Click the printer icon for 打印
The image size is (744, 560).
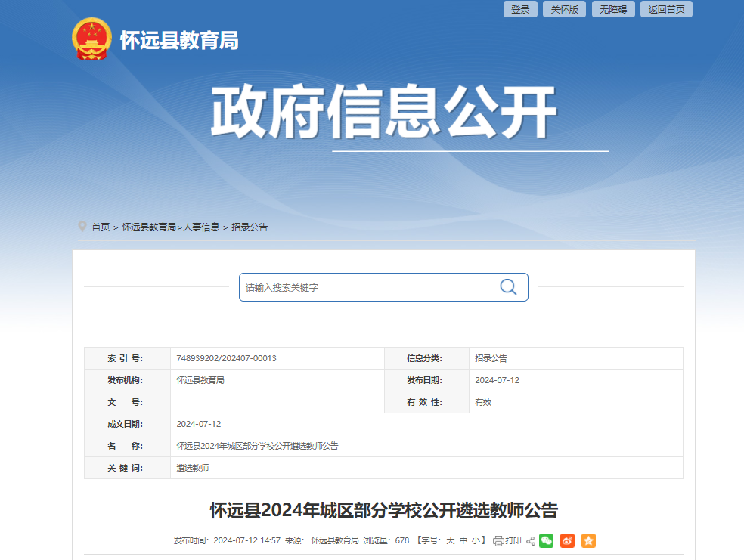tap(498, 541)
